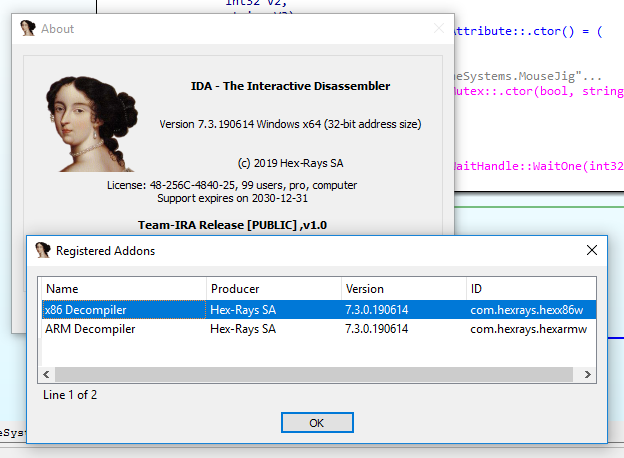Click the License text in About window
The image size is (624, 458).
click(232, 185)
